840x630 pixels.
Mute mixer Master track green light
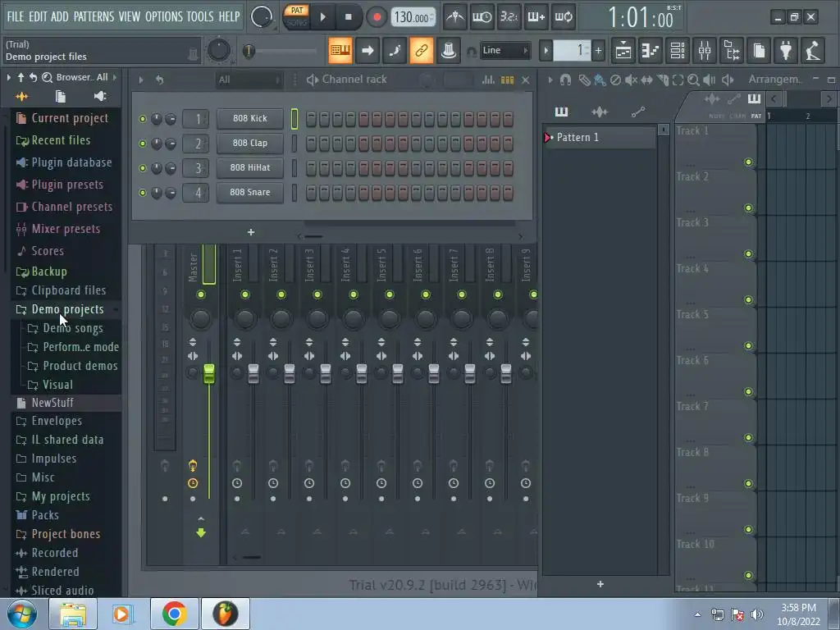[x=201, y=294]
